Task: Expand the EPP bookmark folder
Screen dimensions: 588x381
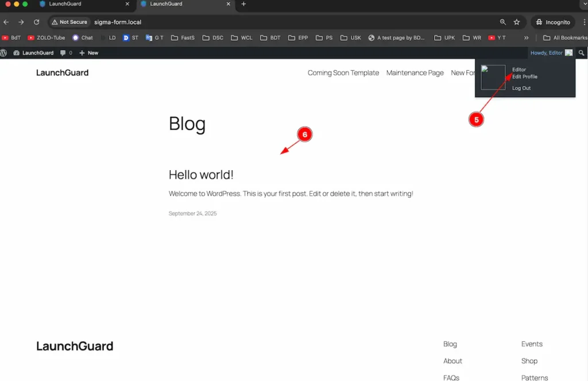Action: (298, 37)
